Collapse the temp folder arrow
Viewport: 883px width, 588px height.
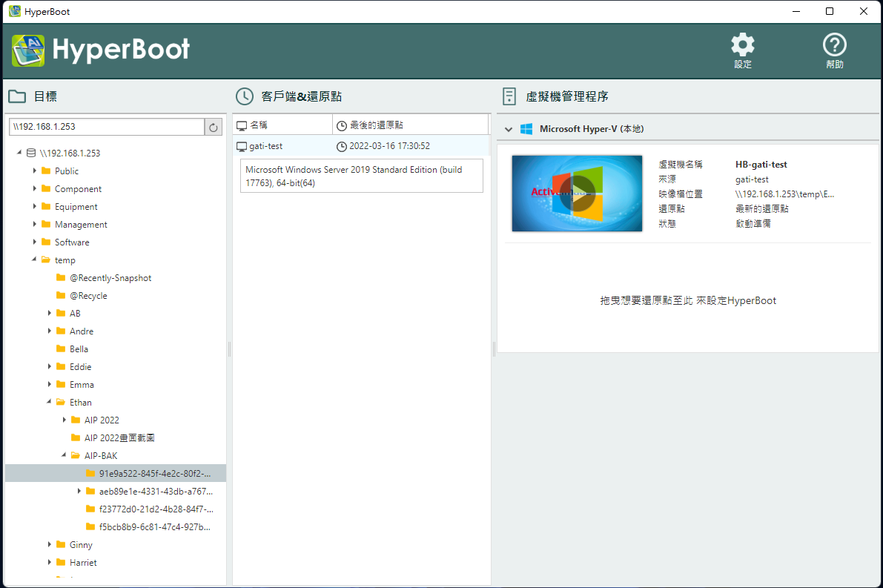point(35,260)
